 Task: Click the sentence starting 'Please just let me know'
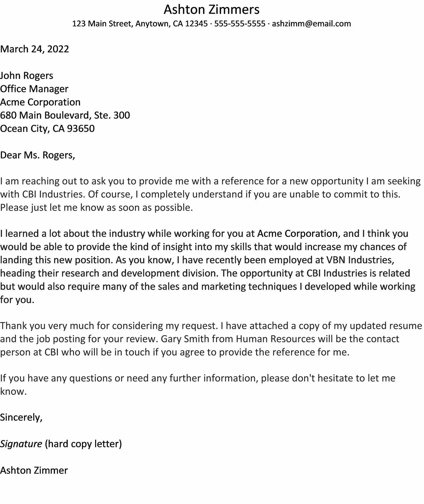tap(96, 207)
